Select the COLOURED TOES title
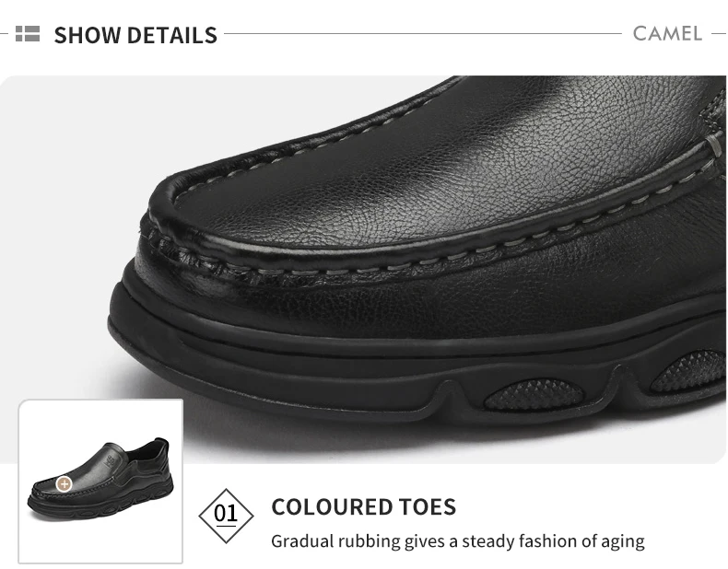Viewport: 728px width, 569px height. [x=363, y=507]
